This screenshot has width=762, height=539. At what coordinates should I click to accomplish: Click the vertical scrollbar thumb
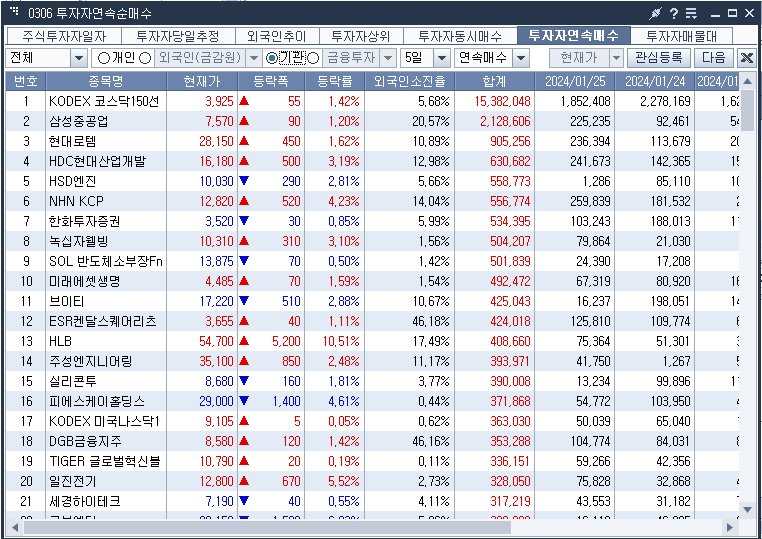747,110
